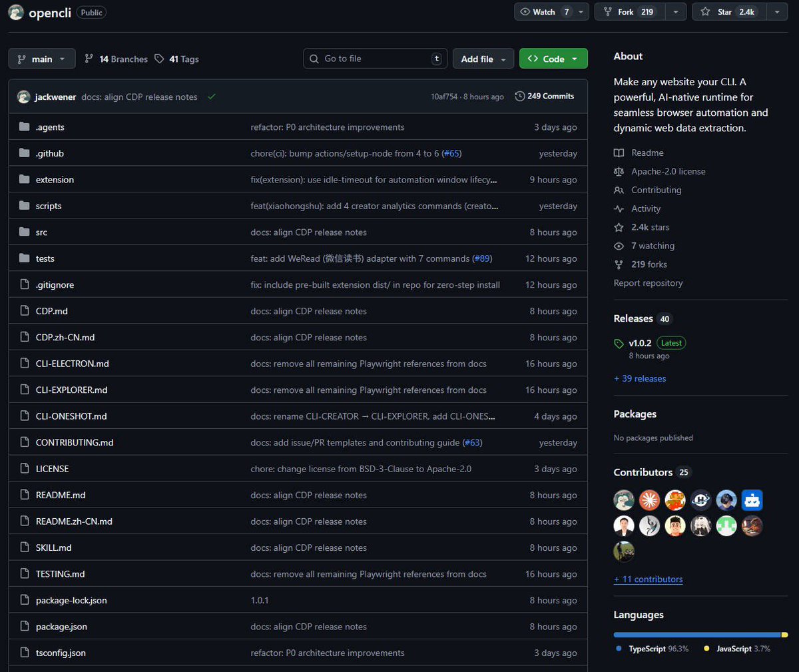Click the first contributor avatar
Viewport: 799px width, 672px height.
[x=624, y=500]
